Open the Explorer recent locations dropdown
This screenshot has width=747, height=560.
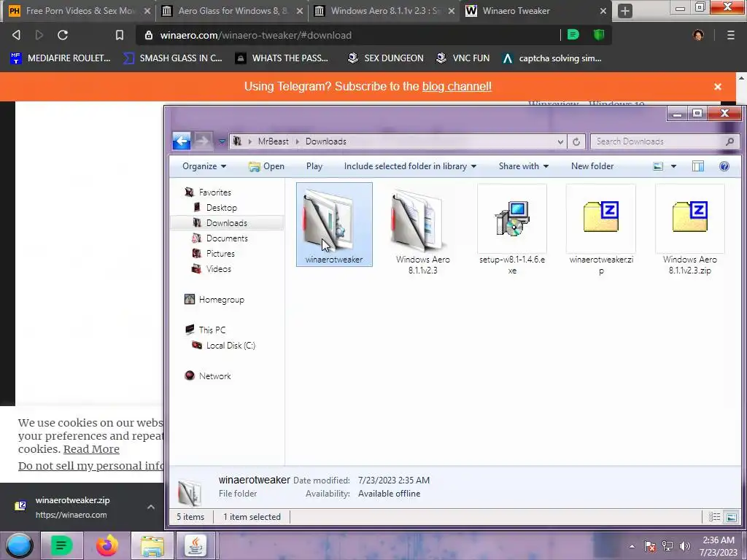[222, 141]
